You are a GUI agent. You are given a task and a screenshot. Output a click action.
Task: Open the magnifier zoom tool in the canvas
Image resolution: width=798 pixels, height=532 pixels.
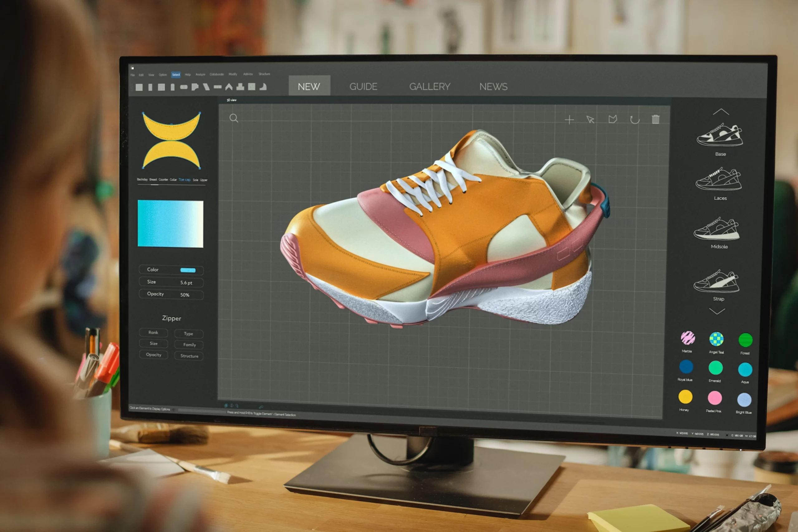click(x=234, y=118)
